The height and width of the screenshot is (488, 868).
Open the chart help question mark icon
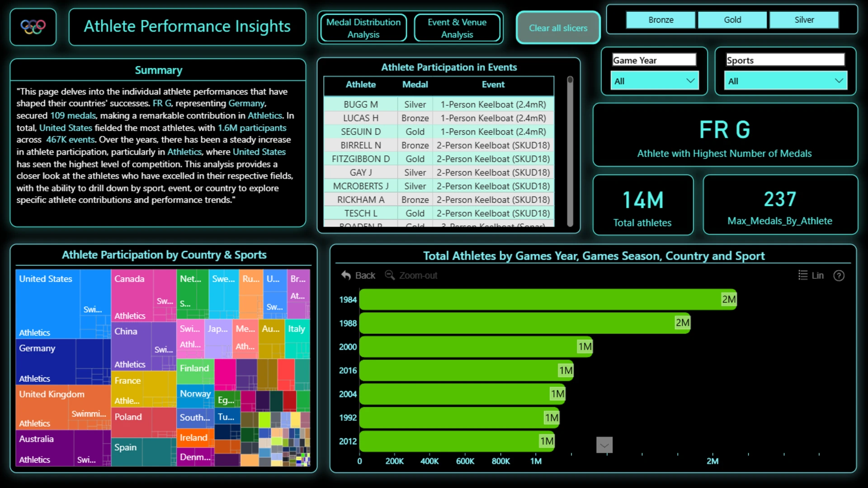pos(839,276)
